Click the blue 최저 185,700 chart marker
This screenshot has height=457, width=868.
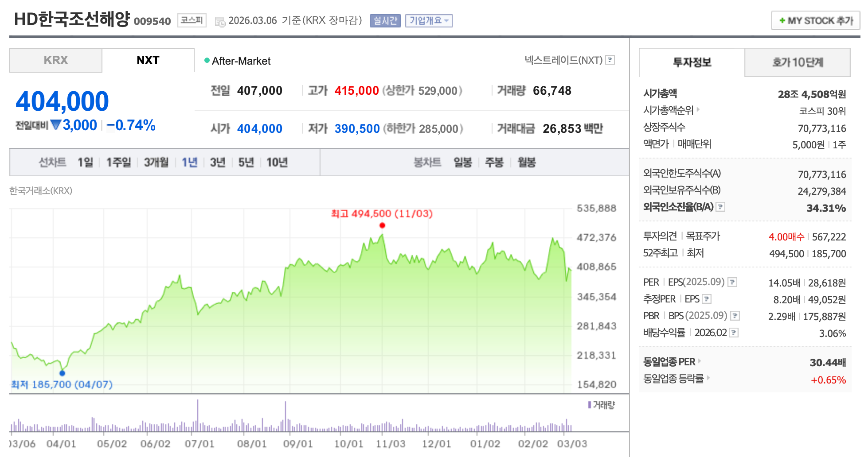pos(62,373)
